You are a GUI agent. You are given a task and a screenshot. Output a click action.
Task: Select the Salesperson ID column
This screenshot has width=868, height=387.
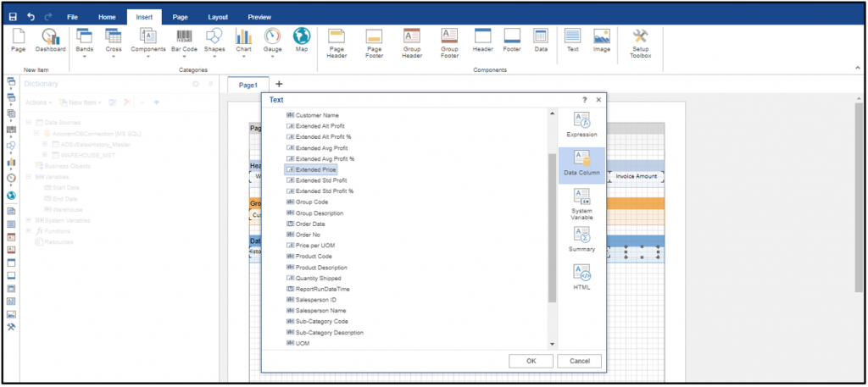[311, 300]
